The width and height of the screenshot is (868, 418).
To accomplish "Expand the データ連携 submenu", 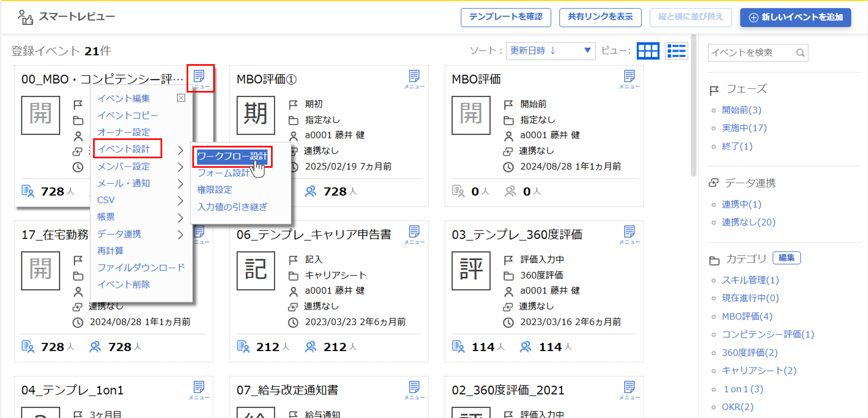I will (119, 234).
